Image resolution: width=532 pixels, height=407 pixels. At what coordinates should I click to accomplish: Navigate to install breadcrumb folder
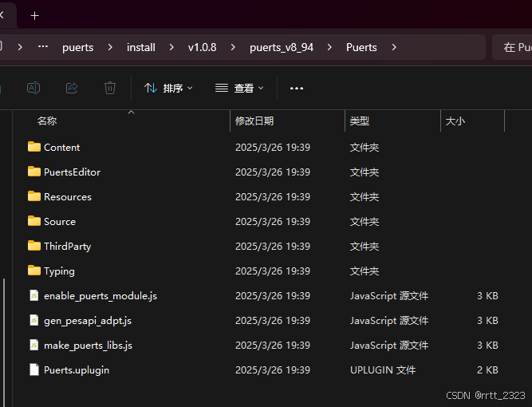pos(141,47)
